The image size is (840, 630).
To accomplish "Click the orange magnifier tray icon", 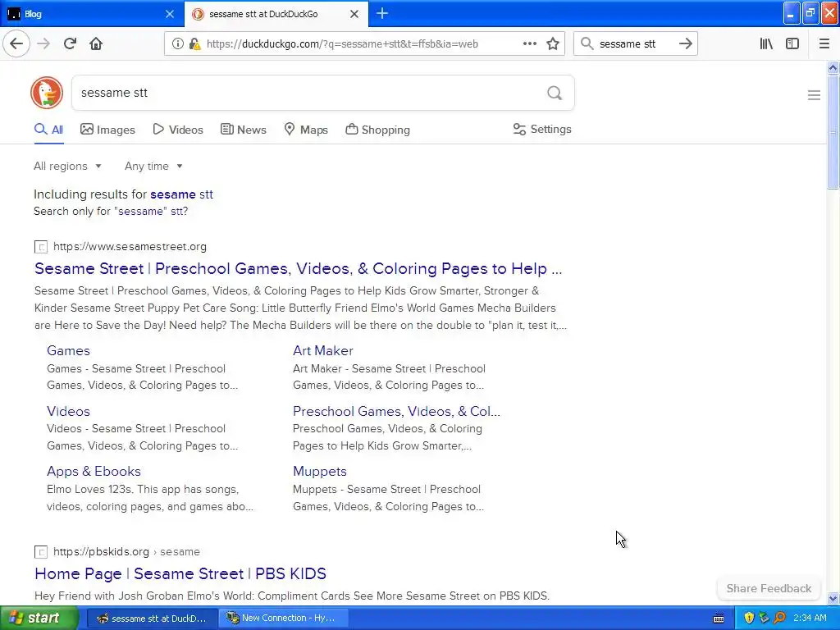I will (779, 618).
